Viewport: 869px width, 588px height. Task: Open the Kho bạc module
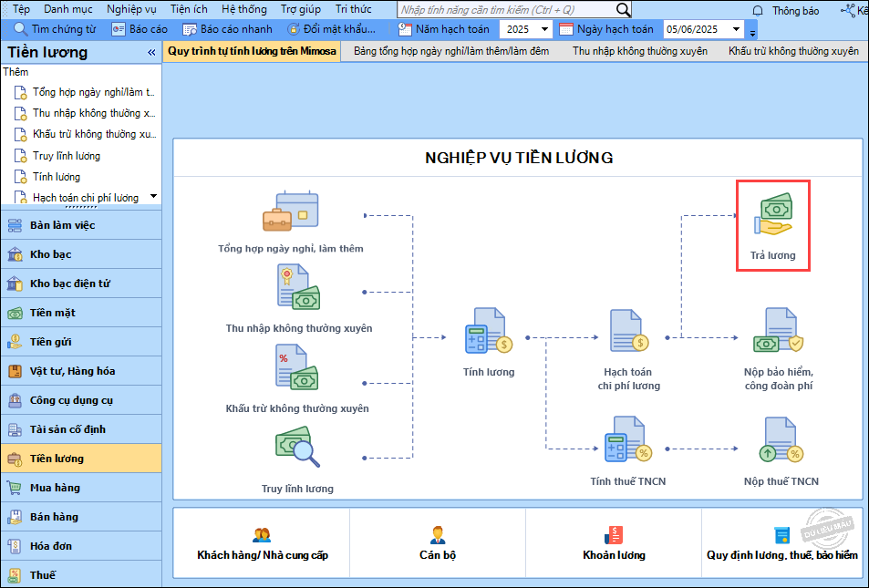pos(81,254)
